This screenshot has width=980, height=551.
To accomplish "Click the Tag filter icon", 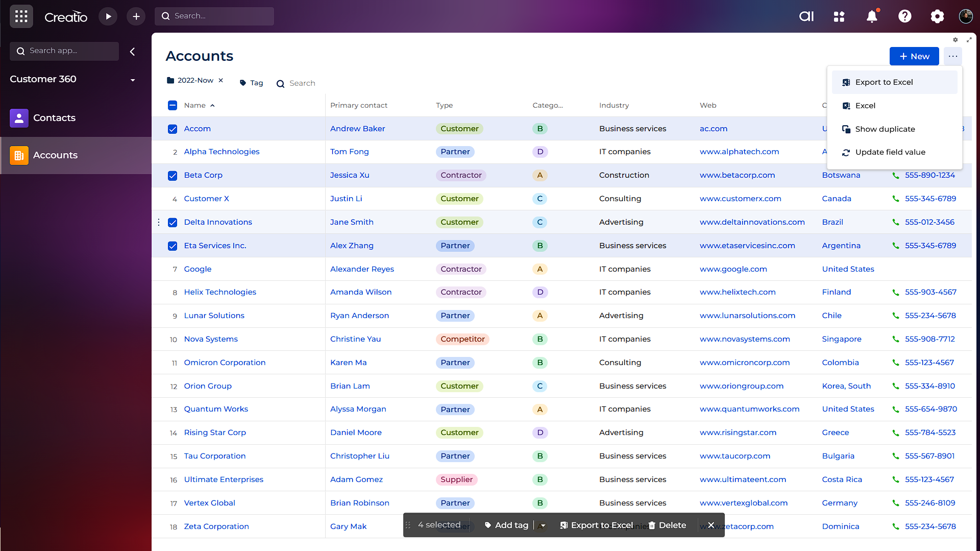I will tap(243, 83).
